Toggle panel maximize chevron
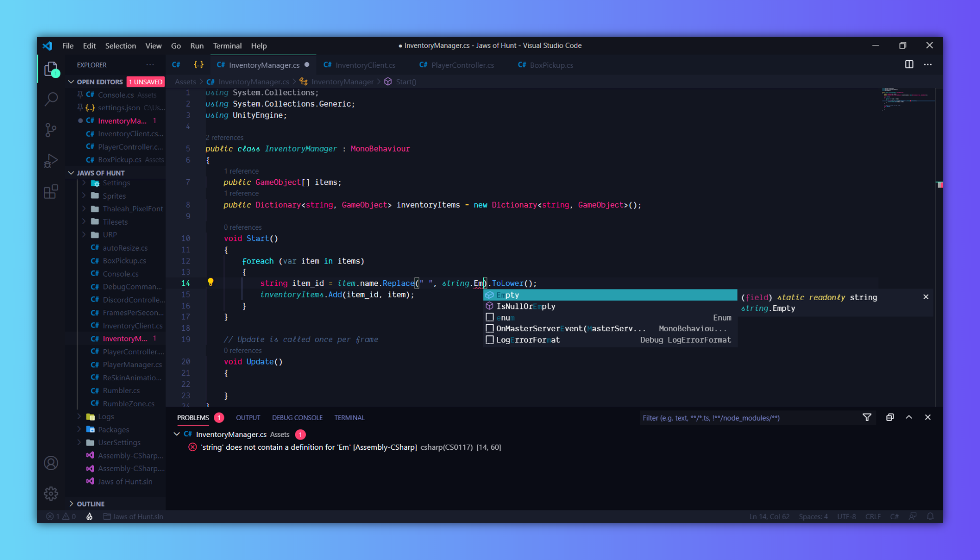Image resolution: width=980 pixels, height=560 pixels. (x=909, y=418)
